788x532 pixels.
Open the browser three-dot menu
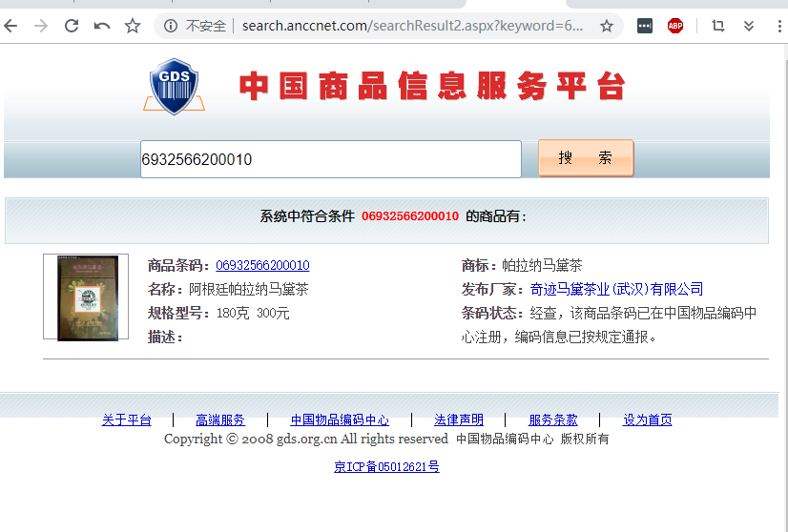point(779,26)
